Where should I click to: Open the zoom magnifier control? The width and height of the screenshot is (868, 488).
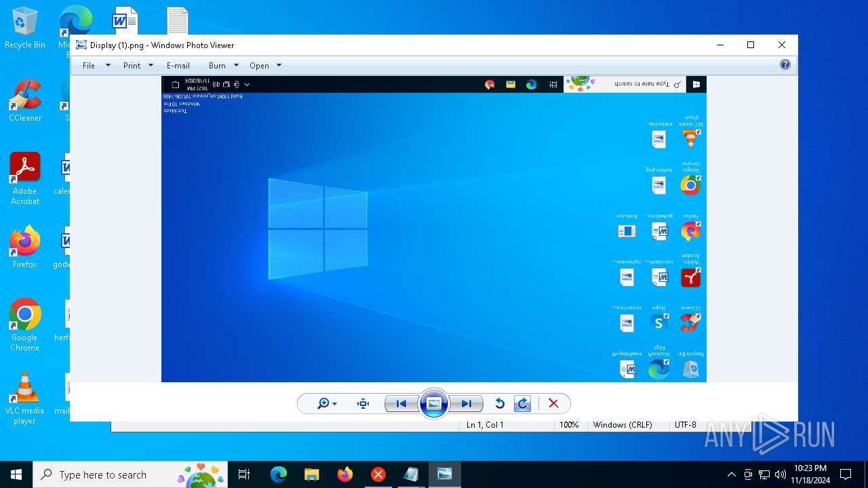[323, 404]
